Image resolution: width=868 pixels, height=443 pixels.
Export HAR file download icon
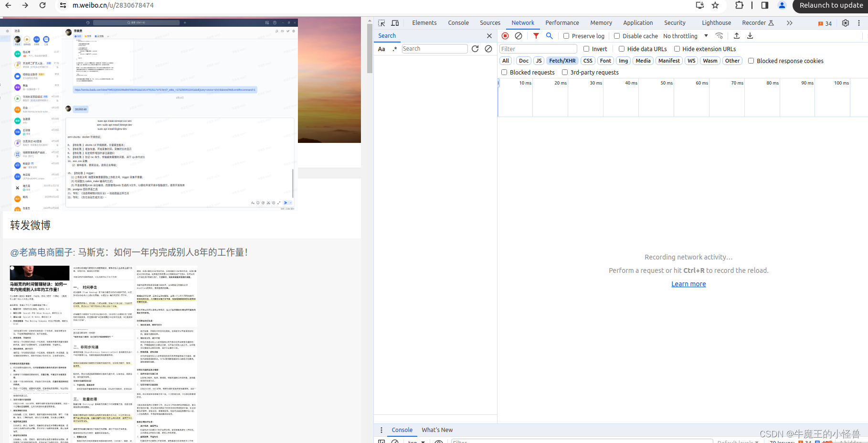click(x=750, y=36)
